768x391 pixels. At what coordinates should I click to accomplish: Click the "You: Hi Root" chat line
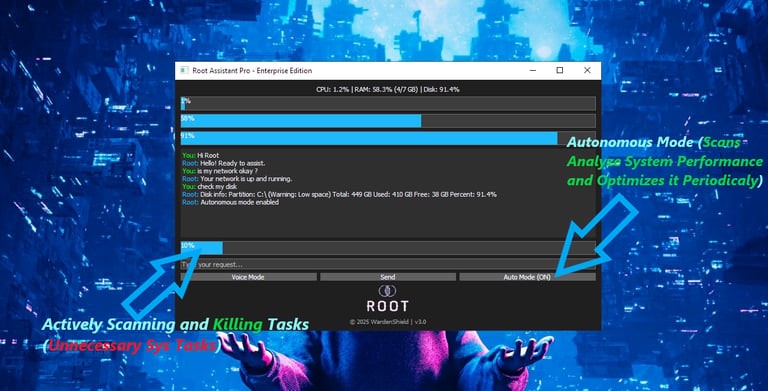pyautogui.click(x=201, y=155)
